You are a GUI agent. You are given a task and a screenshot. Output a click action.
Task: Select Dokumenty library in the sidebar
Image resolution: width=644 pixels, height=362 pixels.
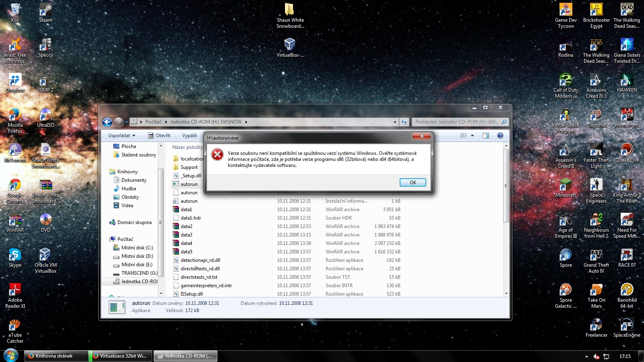coord(134,180)
